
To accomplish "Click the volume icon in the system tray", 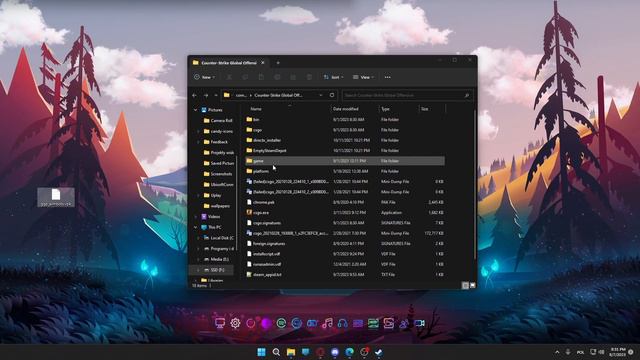I will click(x=601, y=352).
